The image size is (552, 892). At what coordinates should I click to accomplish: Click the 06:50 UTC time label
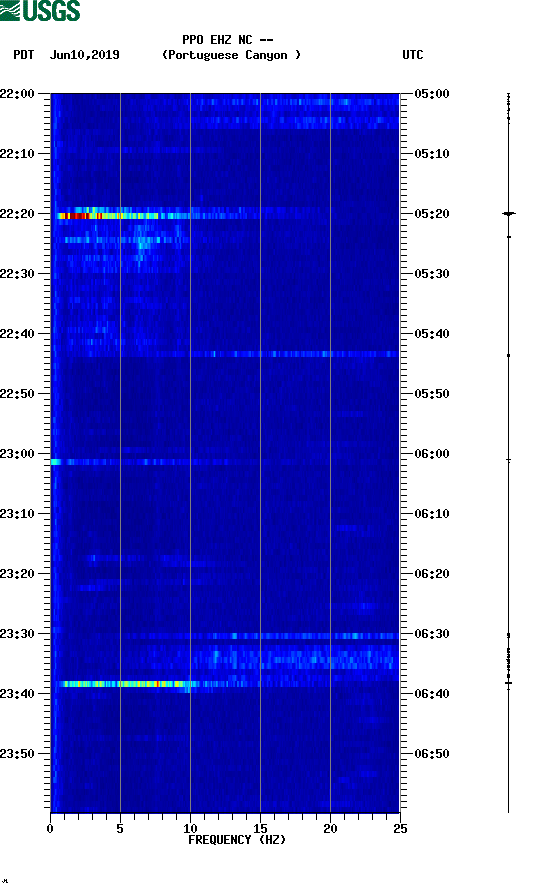coord(432,754)
